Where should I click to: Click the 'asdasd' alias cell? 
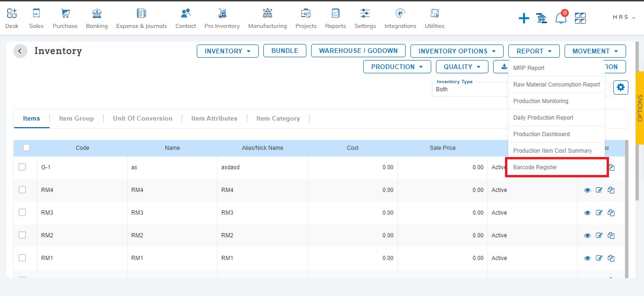[262, 167]
